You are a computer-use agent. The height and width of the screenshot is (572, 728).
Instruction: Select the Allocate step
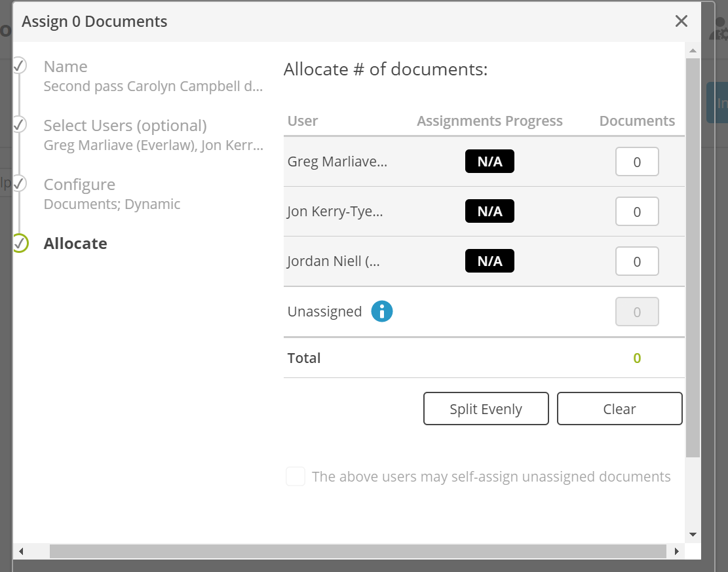tap(75, 244)
